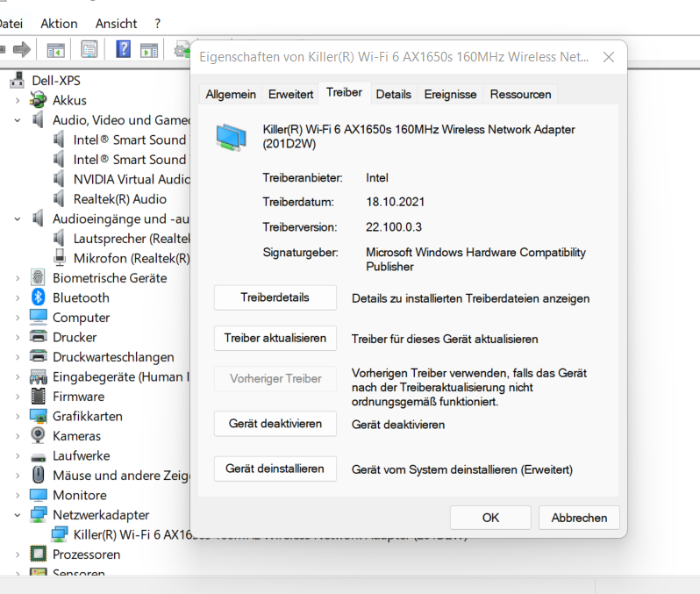Viewport: 700px width, 594px height.
Task: Click the forward arrow toolbar icon
Action: (x=21, y=49)
